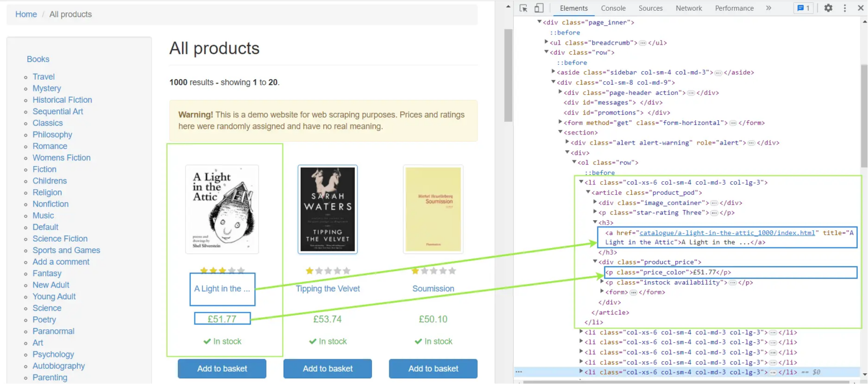The image size is (868, 384).
Task: Toggle the device toolbar icon
Action: (x=539, y=8)
